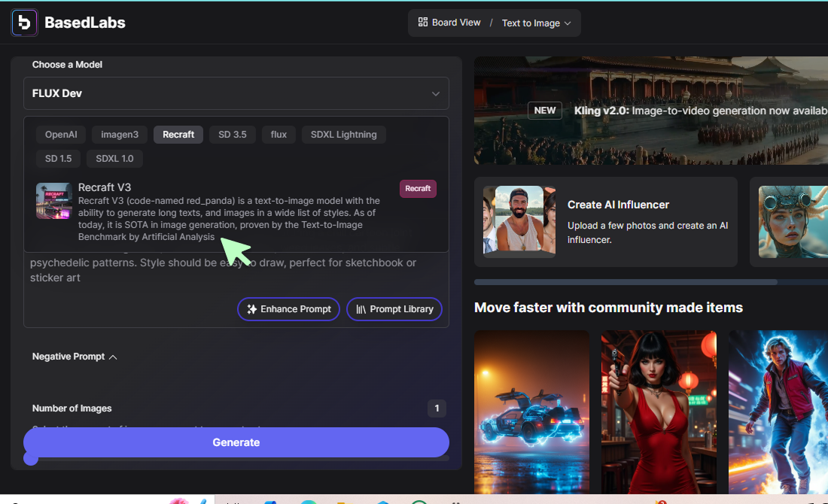828x504 pixels.
Task: Choose the SDXL Lightning tab
Action: [344, 135]
